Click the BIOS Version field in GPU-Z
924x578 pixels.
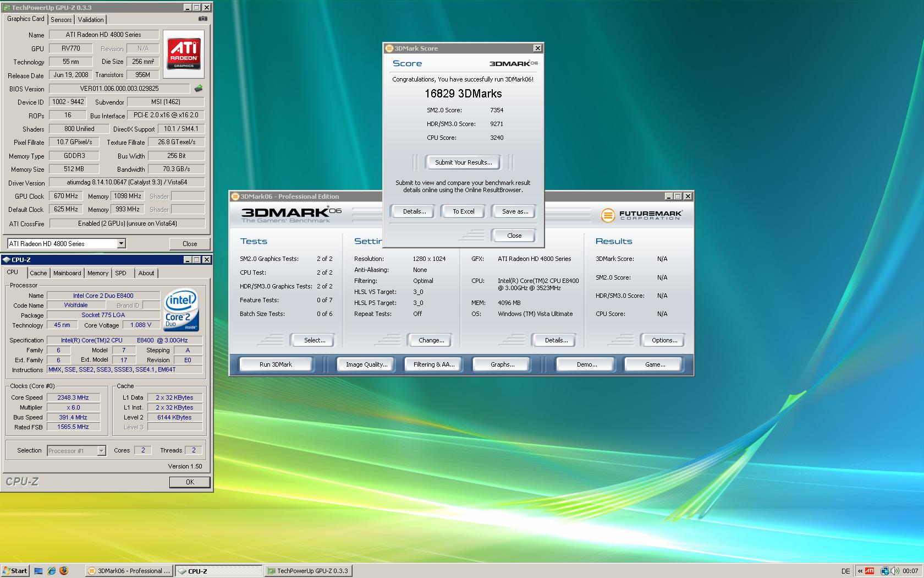point(119,89)
